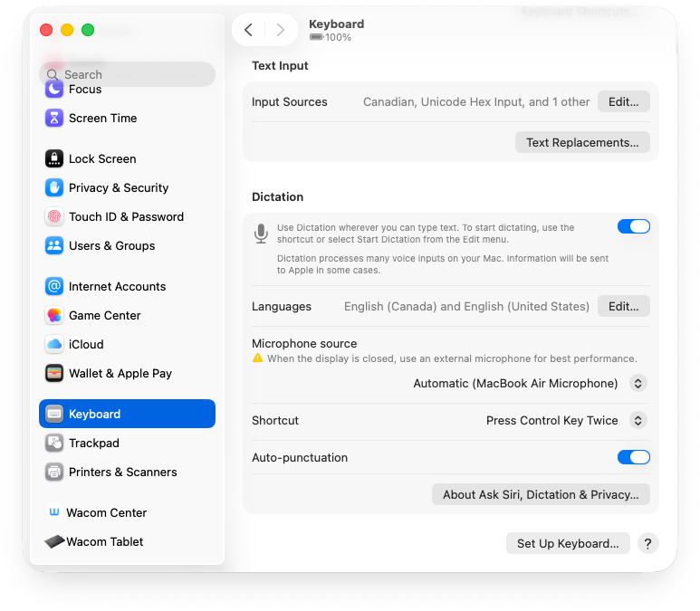Click the 'Dictation' section heading
Viewport: 700px width, 611px height.
tap(277, 196)
